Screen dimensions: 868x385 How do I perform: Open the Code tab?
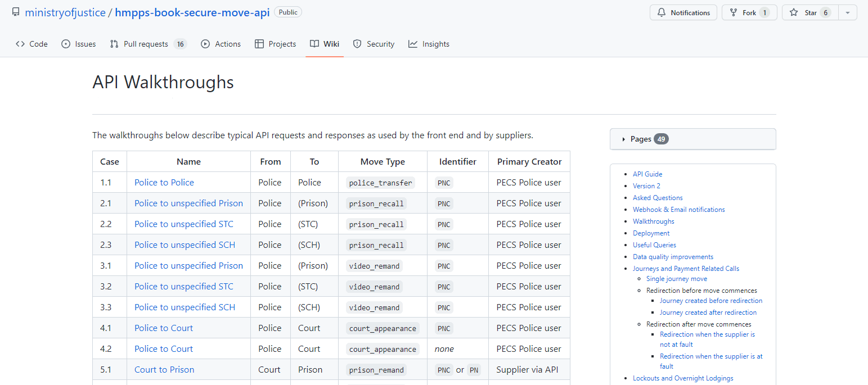(x=32, y=44)
